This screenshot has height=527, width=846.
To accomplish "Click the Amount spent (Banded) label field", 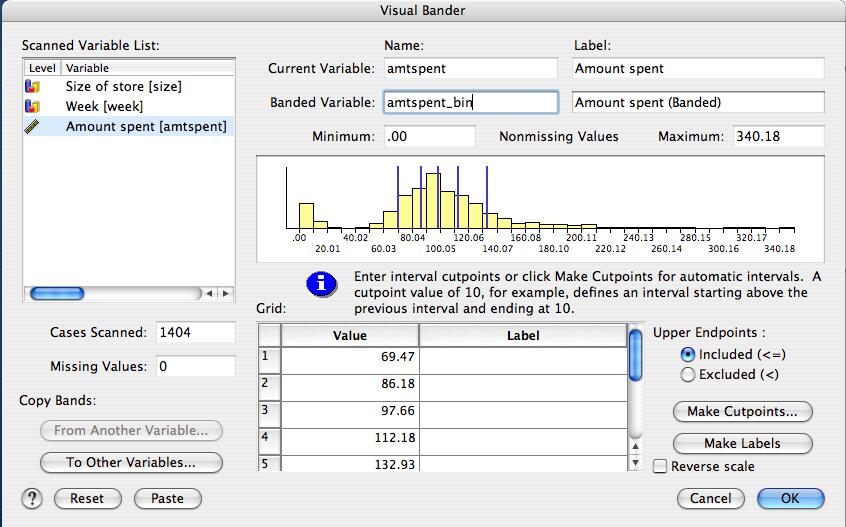I will coord(698,102).
